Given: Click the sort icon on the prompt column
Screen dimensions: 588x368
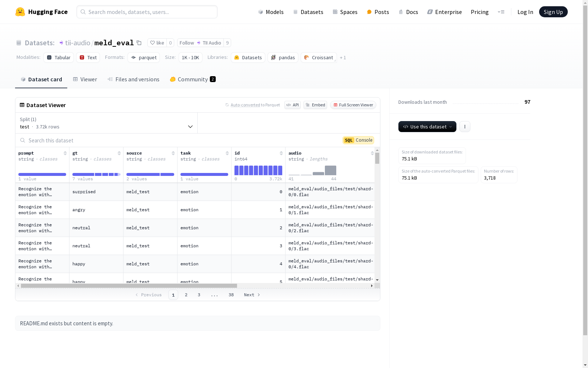Looking at the screenshot, I should (65, 153).
